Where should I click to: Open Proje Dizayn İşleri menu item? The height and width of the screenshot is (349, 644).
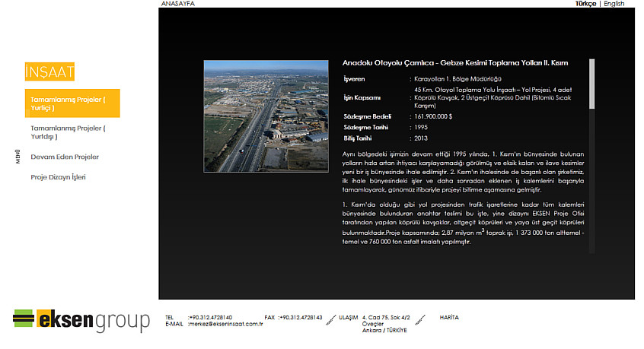58,177
